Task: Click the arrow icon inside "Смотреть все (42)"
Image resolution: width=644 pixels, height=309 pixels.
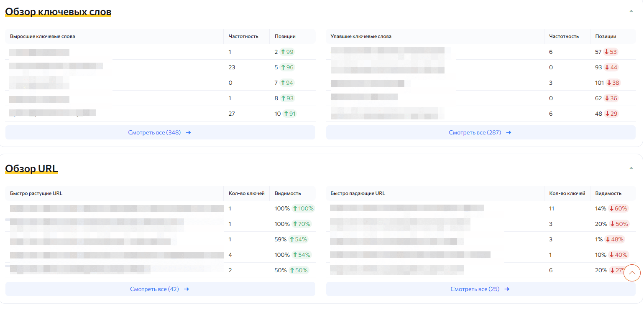Action: pyautogui.click(x=187, y=289)
